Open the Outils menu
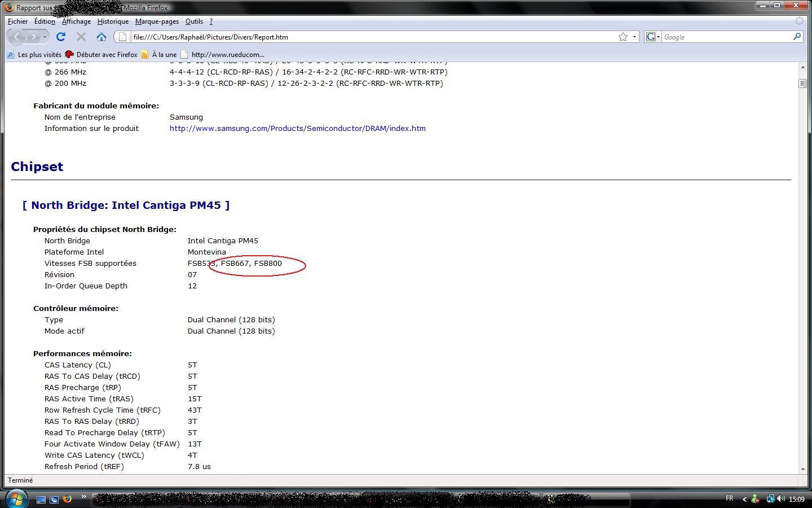 (x=194, y=21)
